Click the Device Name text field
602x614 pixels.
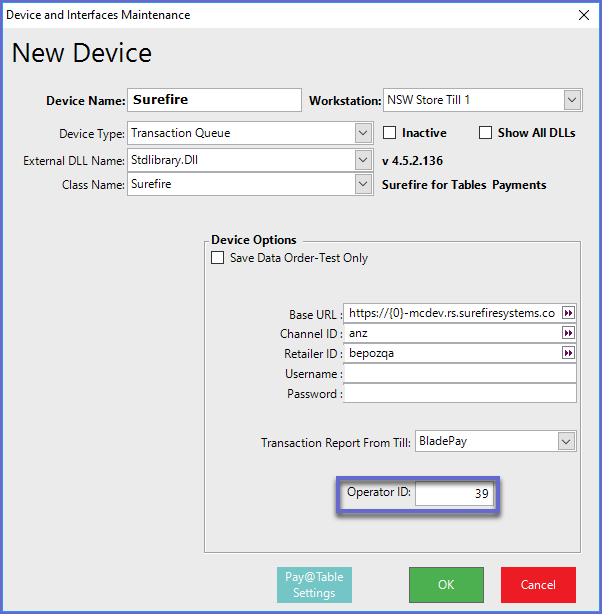[214, 100]
